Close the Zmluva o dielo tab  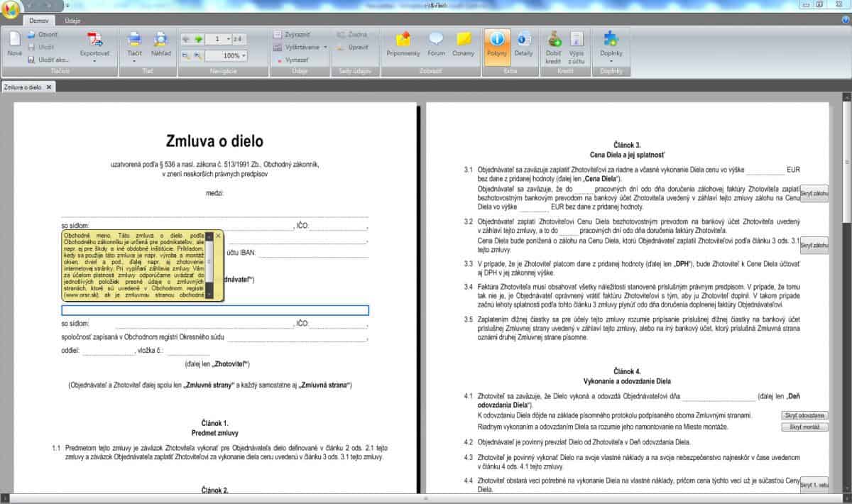coord(49,87)
